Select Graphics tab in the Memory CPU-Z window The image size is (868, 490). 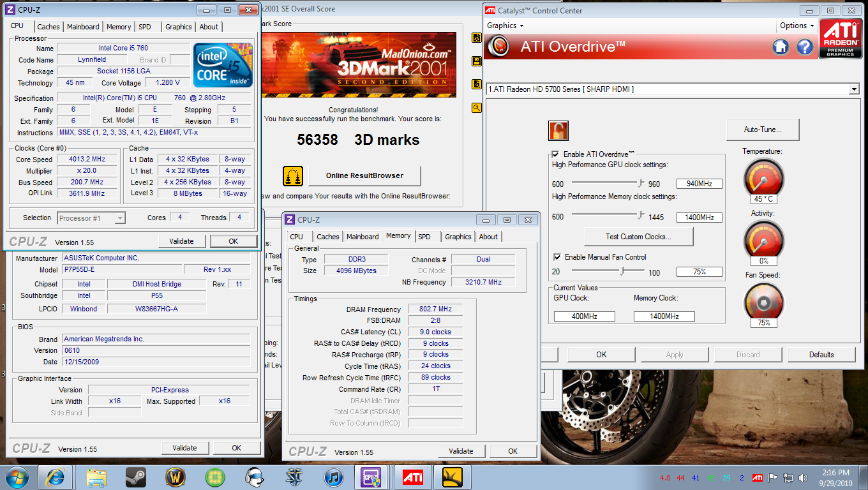pyautogui.click(x=458, y=237)
